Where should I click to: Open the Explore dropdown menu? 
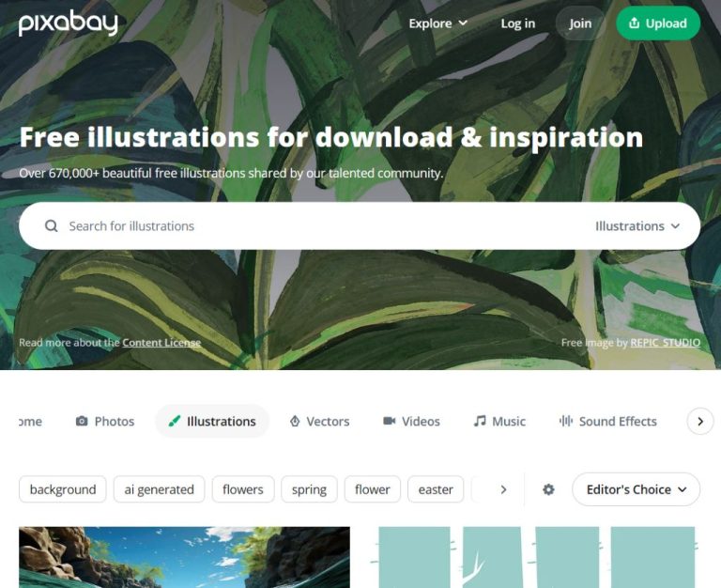[437, 23]
